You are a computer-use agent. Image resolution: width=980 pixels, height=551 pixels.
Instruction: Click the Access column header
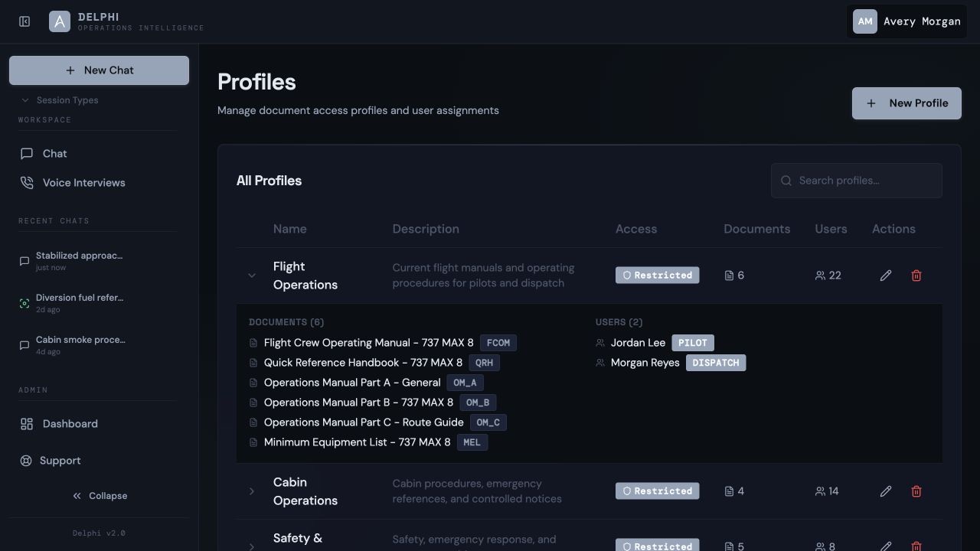(x=636, y=229)
